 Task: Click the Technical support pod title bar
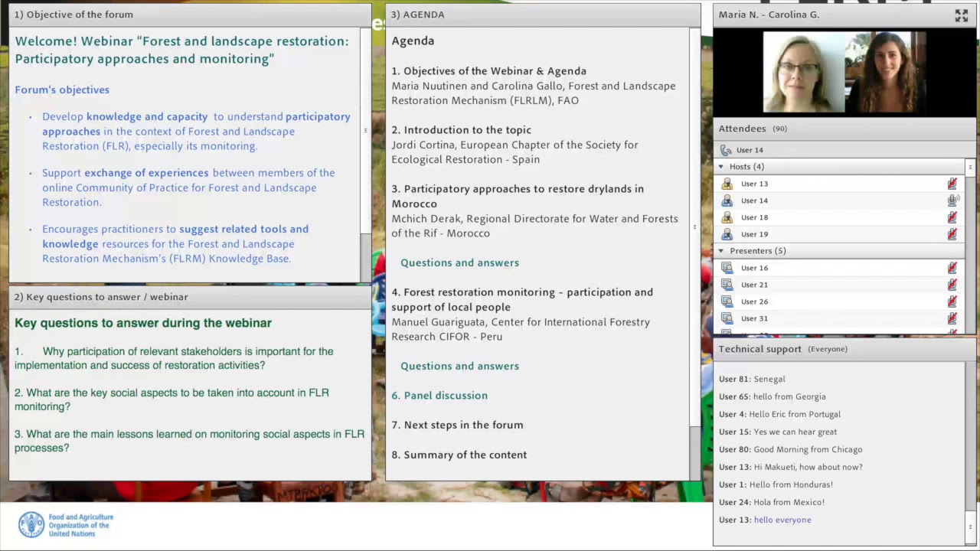pyautogui.click(x=760, y=348)
